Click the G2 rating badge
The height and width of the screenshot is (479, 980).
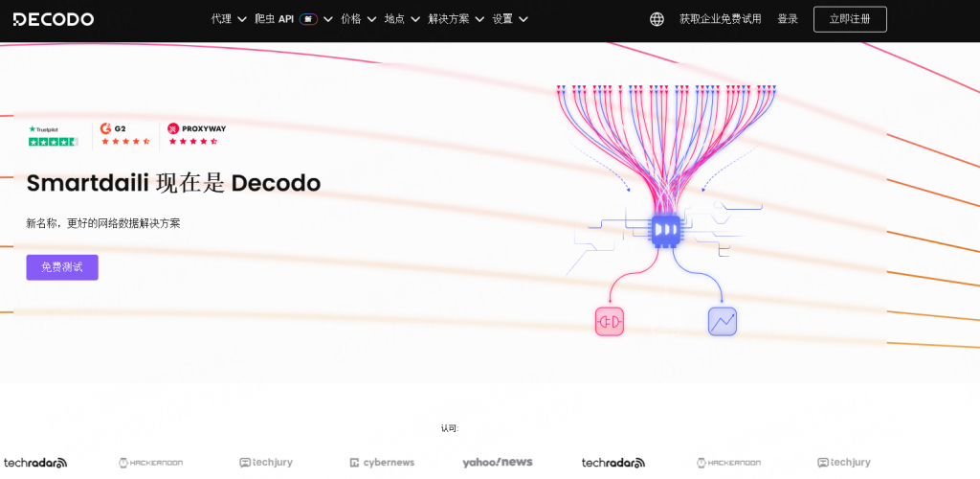coord(125,134)
